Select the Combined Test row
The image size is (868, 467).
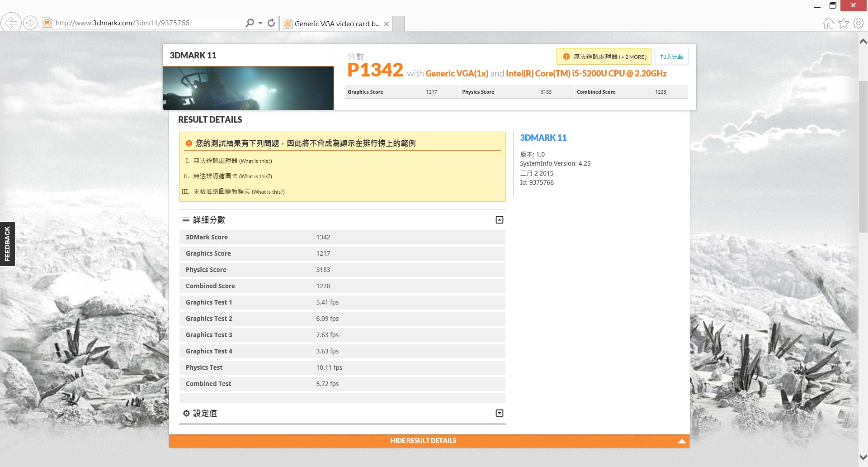(342, 384)
